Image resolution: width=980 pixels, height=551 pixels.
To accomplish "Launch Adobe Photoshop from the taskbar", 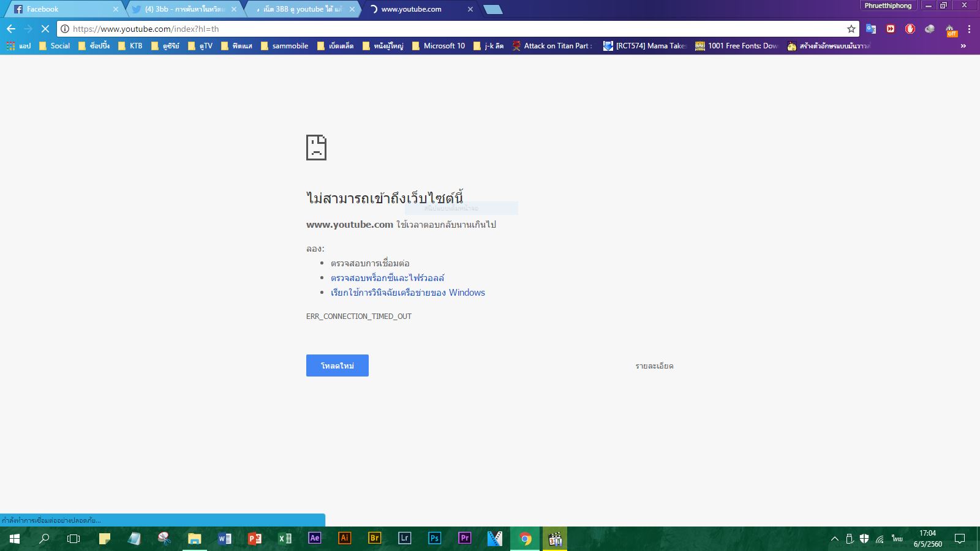I will pos(434,538).
